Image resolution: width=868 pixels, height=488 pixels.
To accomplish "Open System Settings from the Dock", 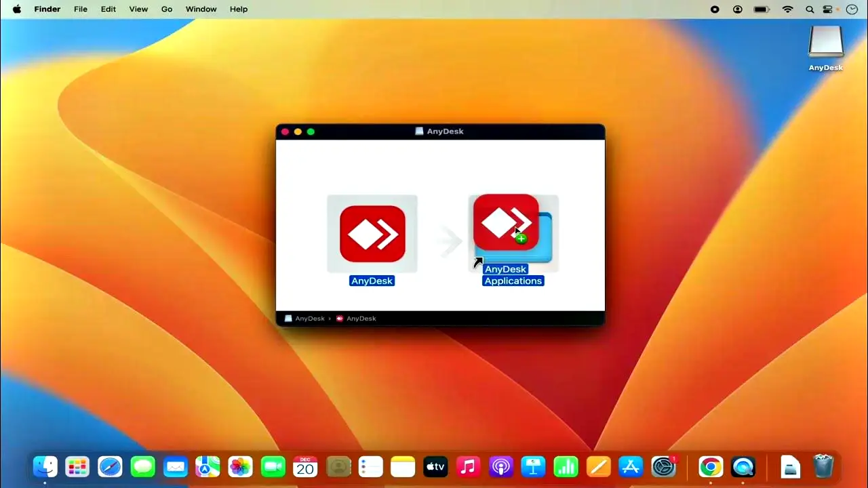I will [x=664, y=466].
